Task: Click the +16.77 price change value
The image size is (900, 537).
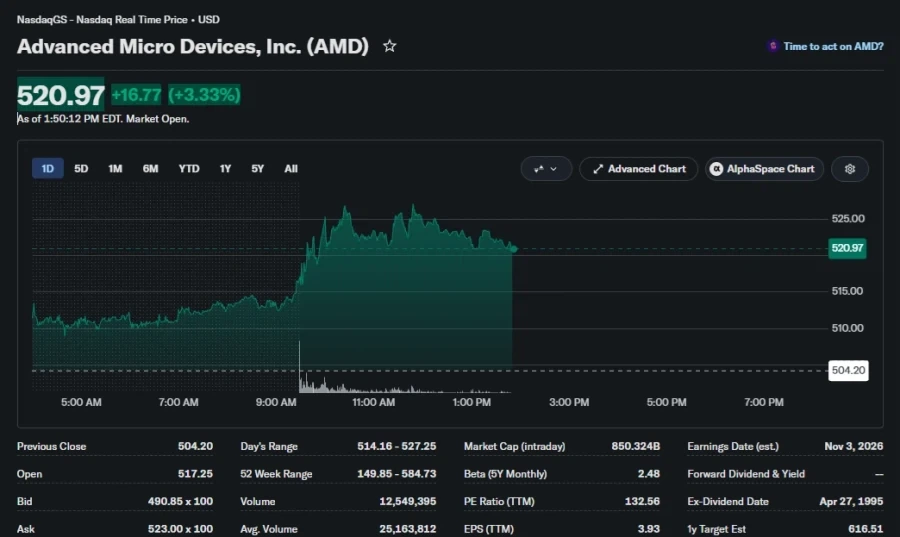Action: 137,95
